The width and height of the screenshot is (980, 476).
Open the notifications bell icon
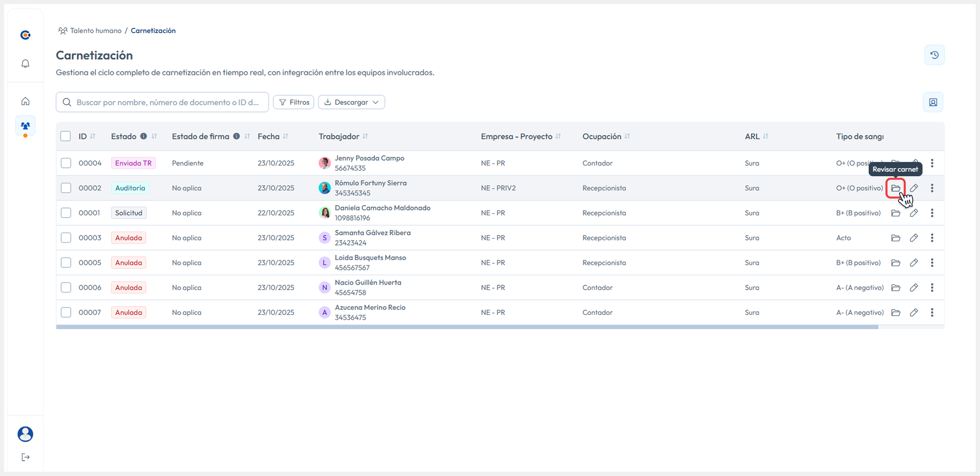25,64
